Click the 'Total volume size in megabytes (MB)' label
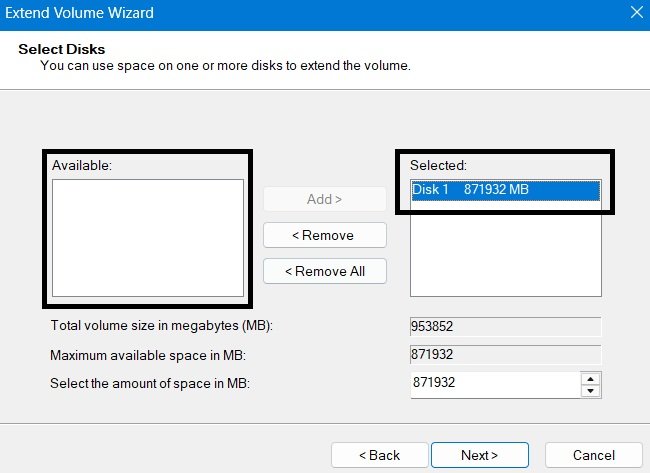The width and height of the screenshot is (650, 473). [162, 326]
